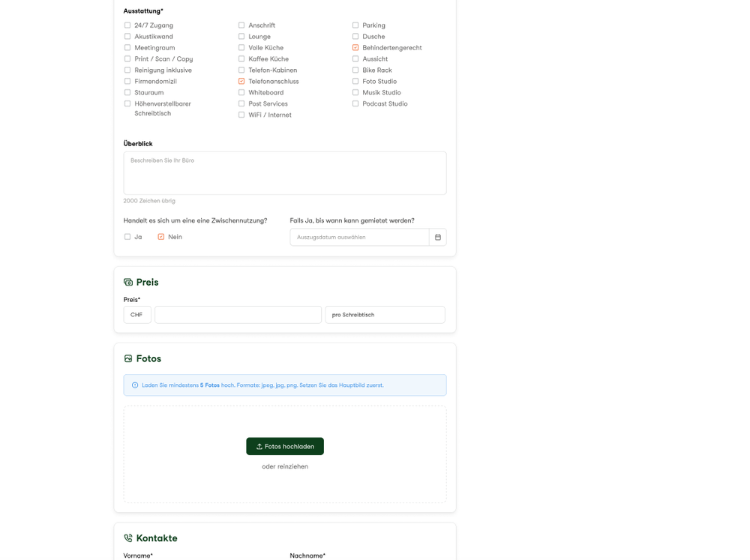Image resolution: width=750 pixels, height=560 pixels.
Task: Click the Kontakte section phone icon
Action: coord(128,538)
